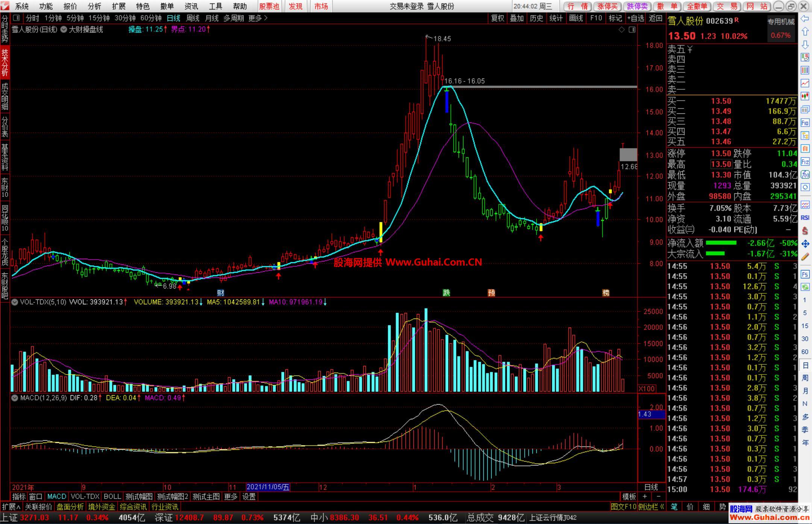Click the blue left-arrow back icon
The image size is (812, 524).
pyautogui.click(x=805, y=18)
